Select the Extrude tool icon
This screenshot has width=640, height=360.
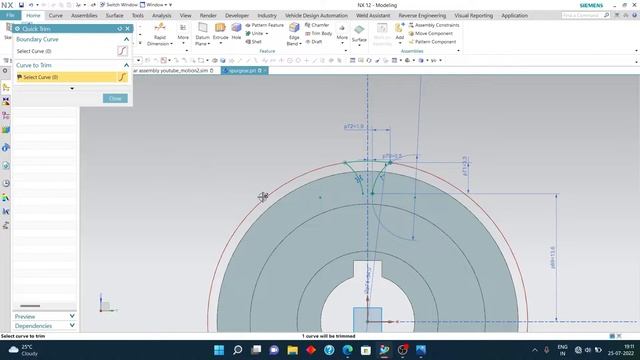coord(220,27)
